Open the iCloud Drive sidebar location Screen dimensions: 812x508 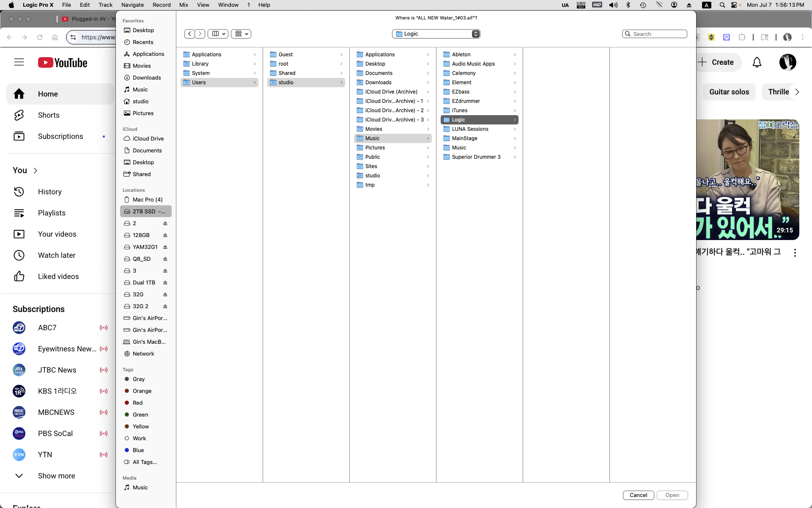[148, 139]
